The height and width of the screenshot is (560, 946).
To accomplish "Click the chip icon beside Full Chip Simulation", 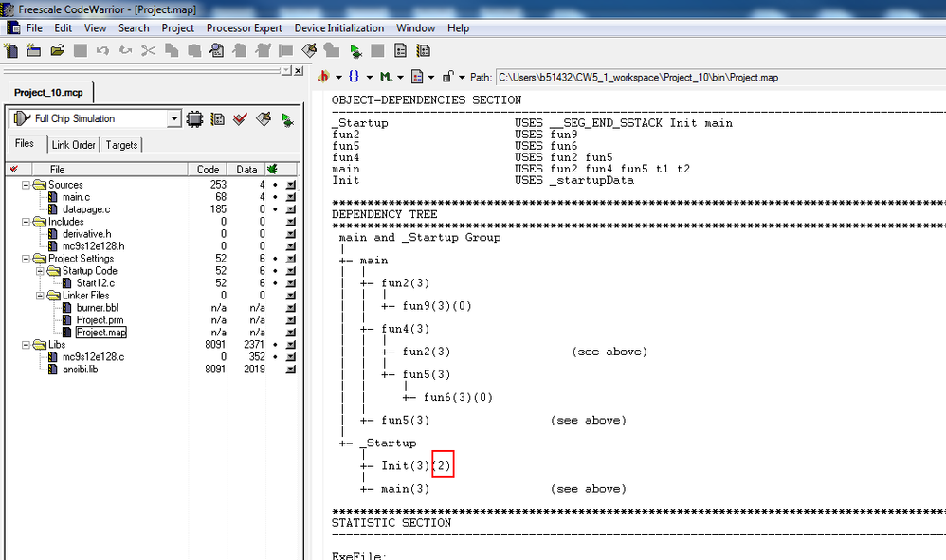I will [194, 118].
